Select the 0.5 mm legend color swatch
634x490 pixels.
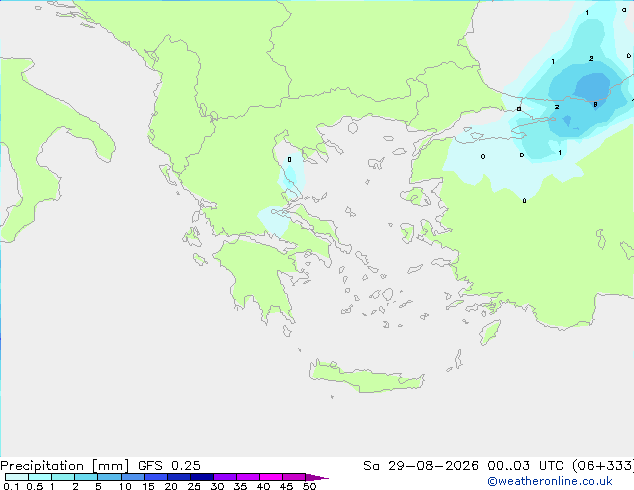[x=40, y=477]
